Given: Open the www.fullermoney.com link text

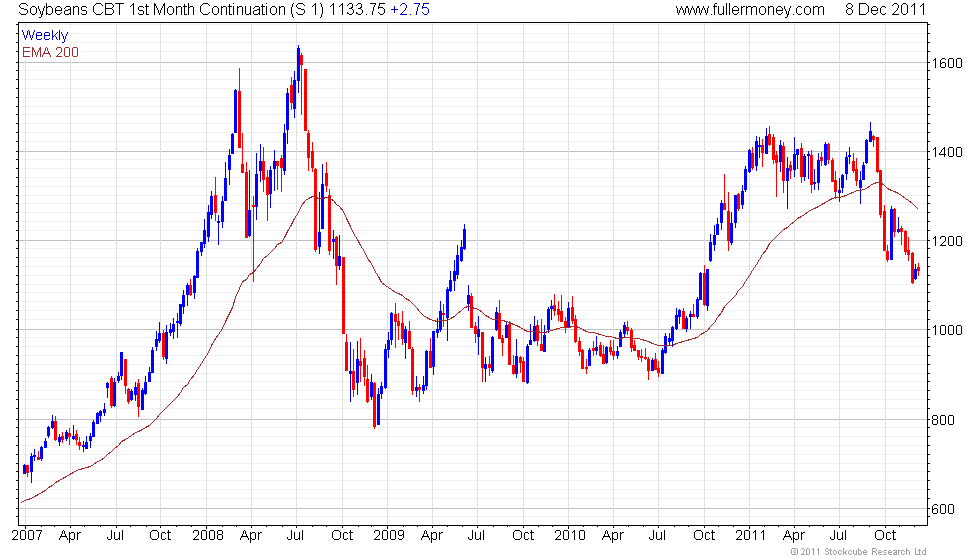Looking at the screenshot, I should point(750,10).
